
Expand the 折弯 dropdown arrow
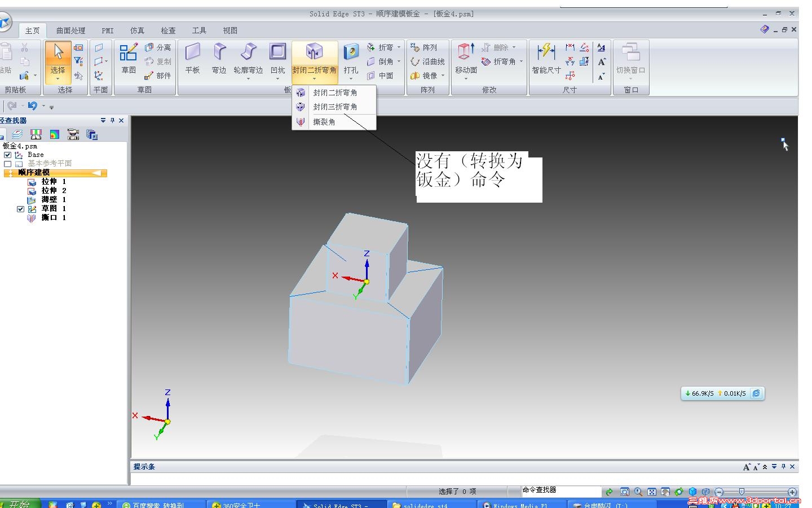pos(399,47)
